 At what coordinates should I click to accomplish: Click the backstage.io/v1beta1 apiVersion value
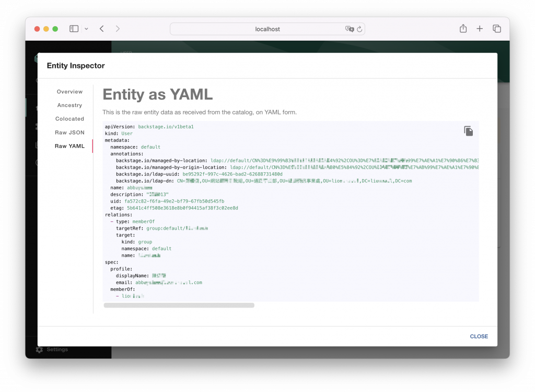[166, 127]
